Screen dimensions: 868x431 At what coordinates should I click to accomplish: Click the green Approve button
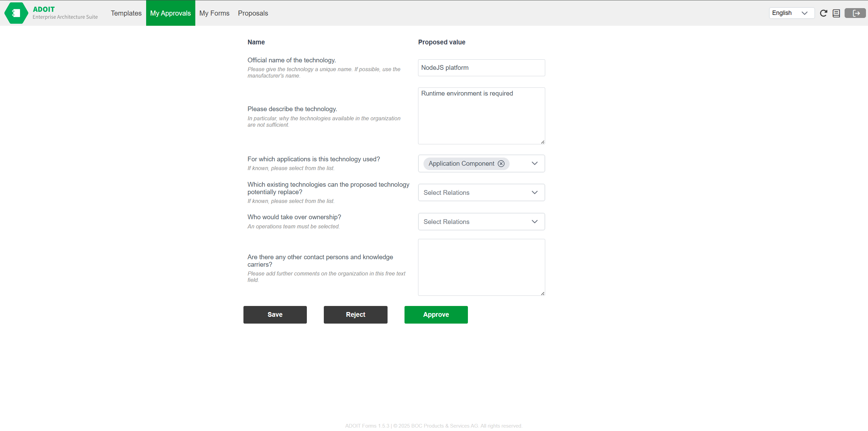click(x=436, y=315)
